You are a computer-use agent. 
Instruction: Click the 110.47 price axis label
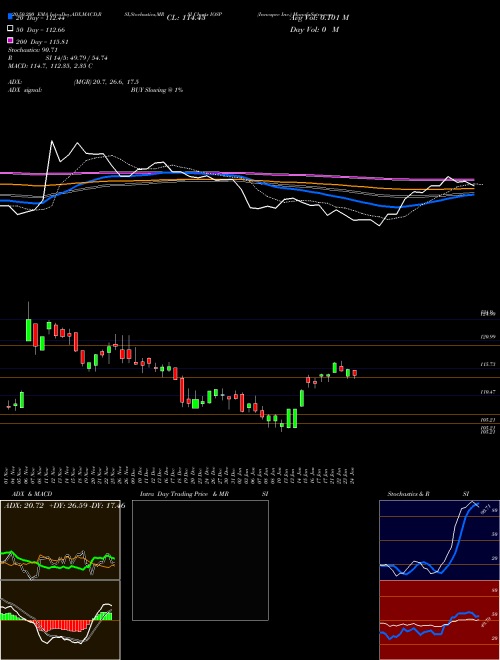tap(490, 391)
